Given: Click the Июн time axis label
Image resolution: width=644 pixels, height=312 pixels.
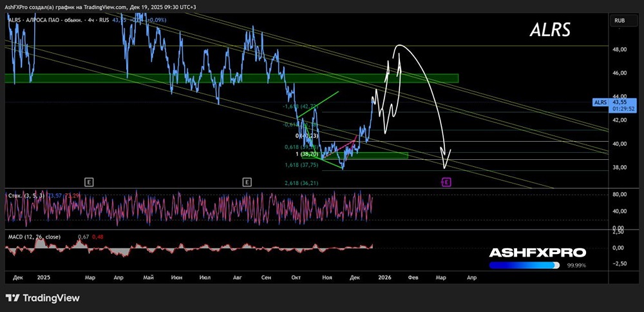Looking at the screenshot, I should [x=177, y=278].
